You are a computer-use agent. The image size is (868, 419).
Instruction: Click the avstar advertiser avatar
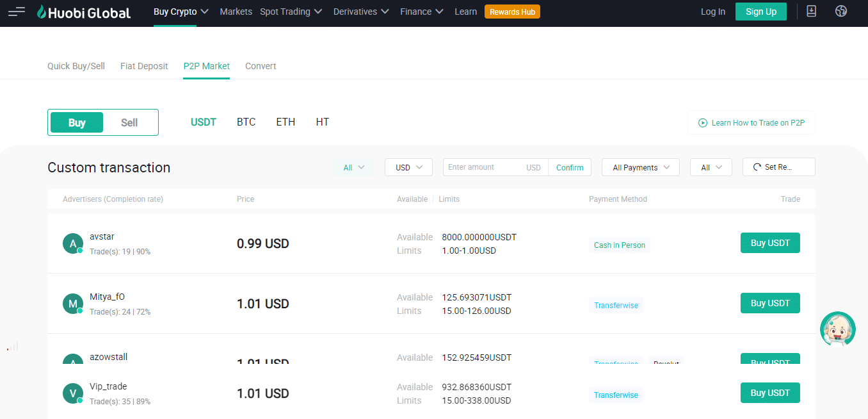pos(73,243)
